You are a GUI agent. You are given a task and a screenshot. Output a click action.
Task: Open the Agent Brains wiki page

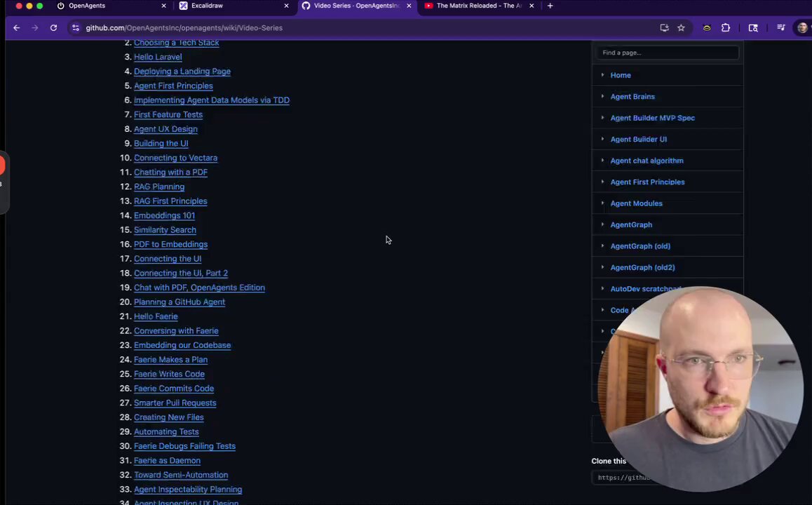pos(632,96)
